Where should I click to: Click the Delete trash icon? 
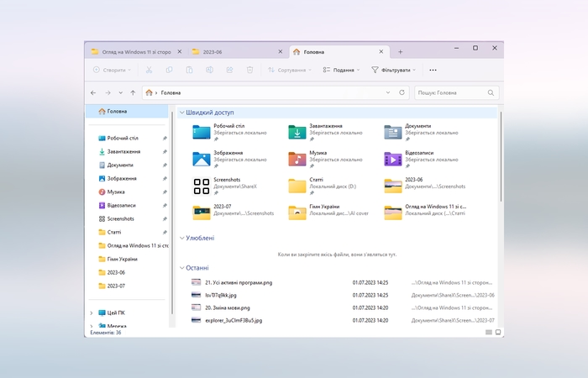coord(249,70)
